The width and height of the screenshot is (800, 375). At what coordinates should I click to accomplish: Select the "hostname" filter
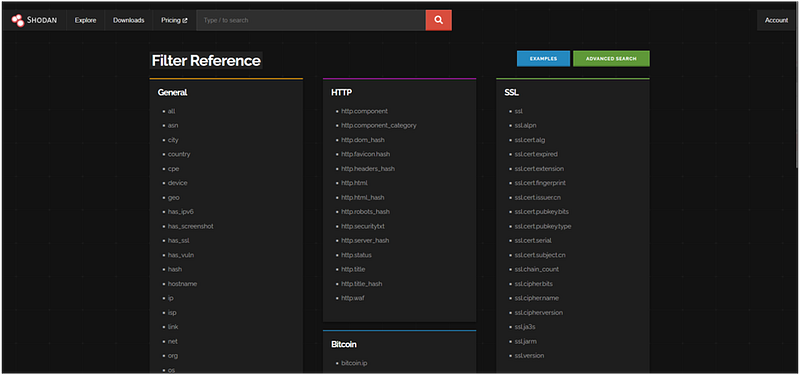click(x=182, y=284)
